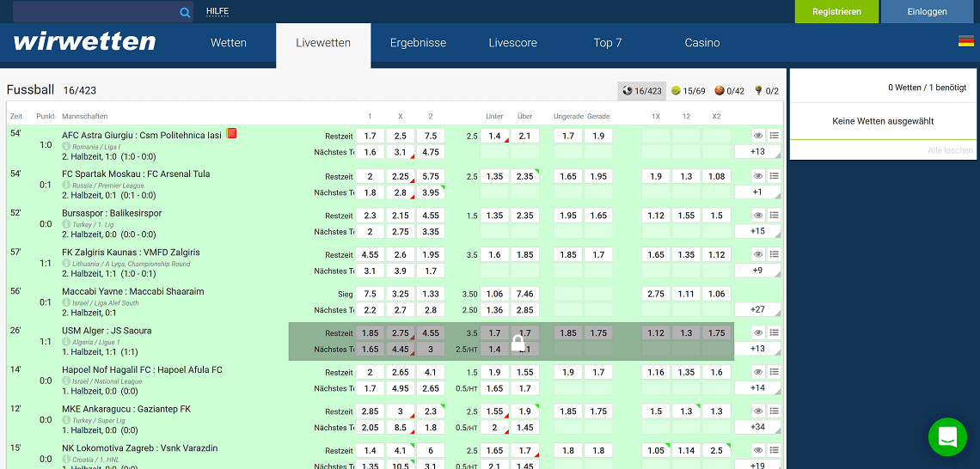The width and height of the screenshot is (980, 469).
Task: Click info icon beside Lithuania / A Lyga
Action: click(x=66, y=264)
